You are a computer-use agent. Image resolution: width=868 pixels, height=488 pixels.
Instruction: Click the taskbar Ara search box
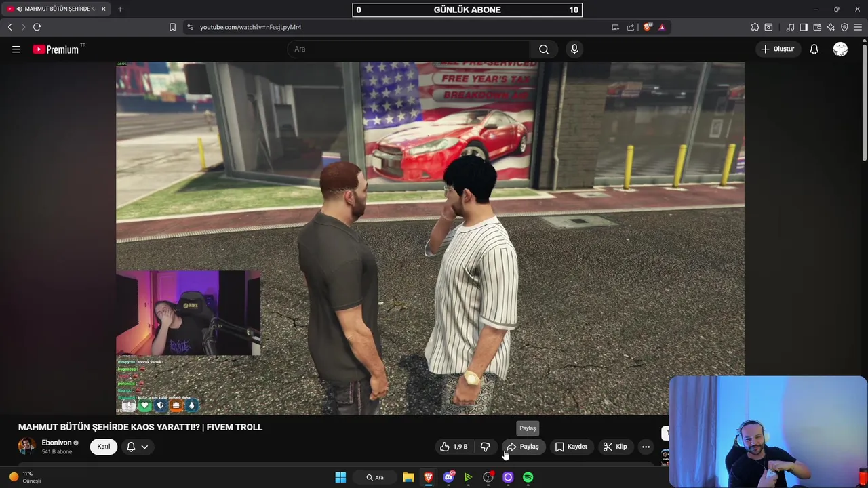pyautogui.click(x=375, y=477)
